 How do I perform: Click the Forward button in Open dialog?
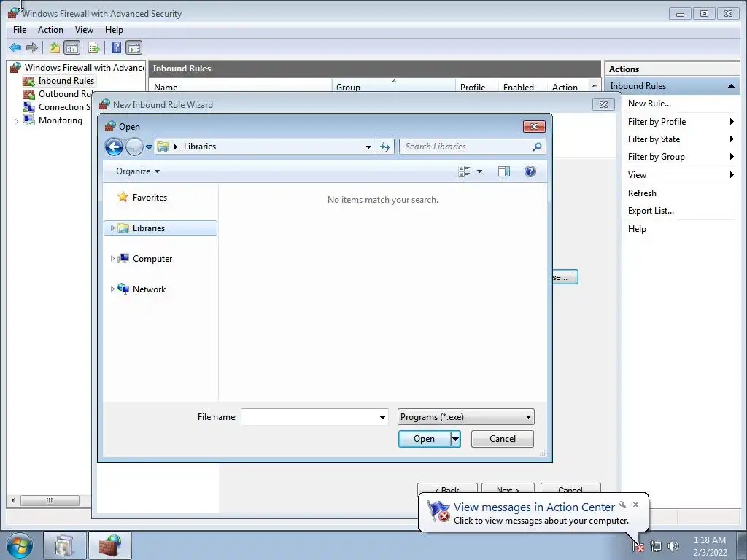click(x=134, y=147)
